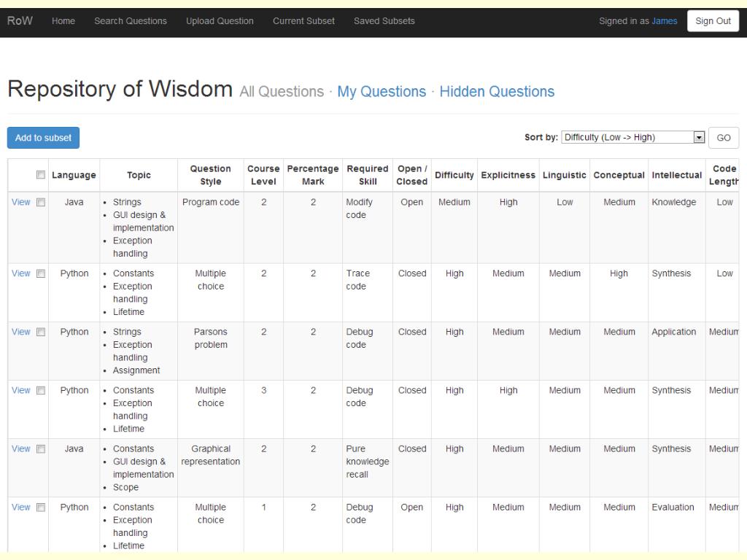Click the Scope topic bullet
The height and width of the screenshot is (560, 747).
tap(125, 488)
